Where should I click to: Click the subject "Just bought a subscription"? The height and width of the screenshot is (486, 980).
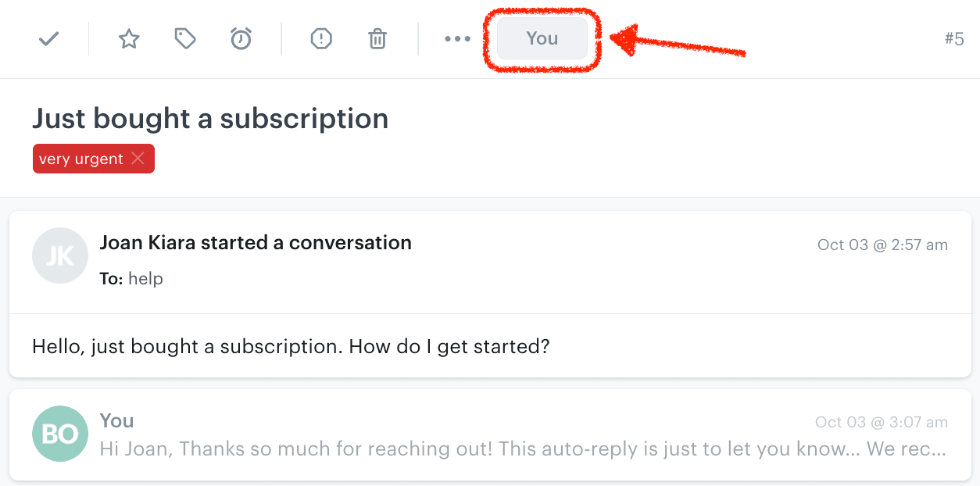210,118
